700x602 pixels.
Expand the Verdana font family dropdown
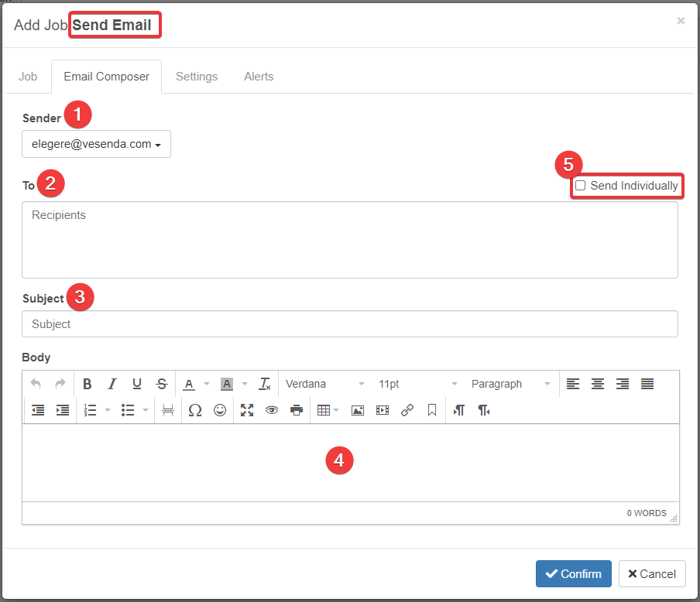pyautogui.click(x=325, y=384)
